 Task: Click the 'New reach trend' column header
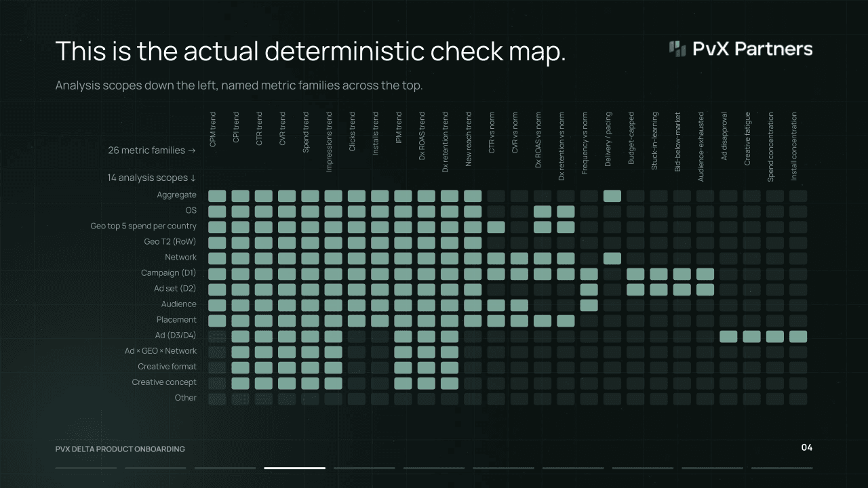469,140
